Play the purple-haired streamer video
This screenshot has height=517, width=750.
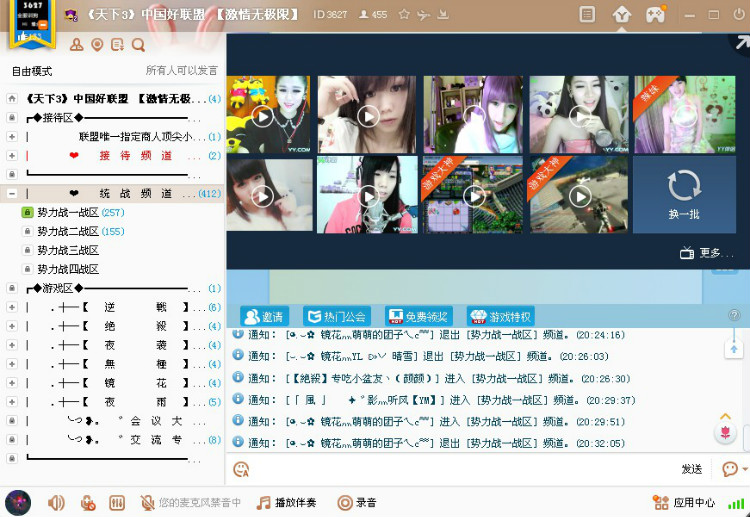point(473,115)
